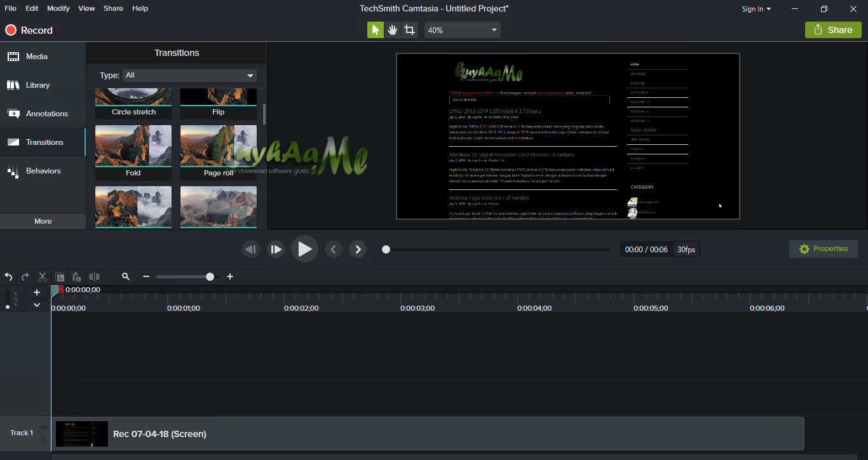Click the track height slider handle
The image size is (868, 460).
[x=8, y=307]
